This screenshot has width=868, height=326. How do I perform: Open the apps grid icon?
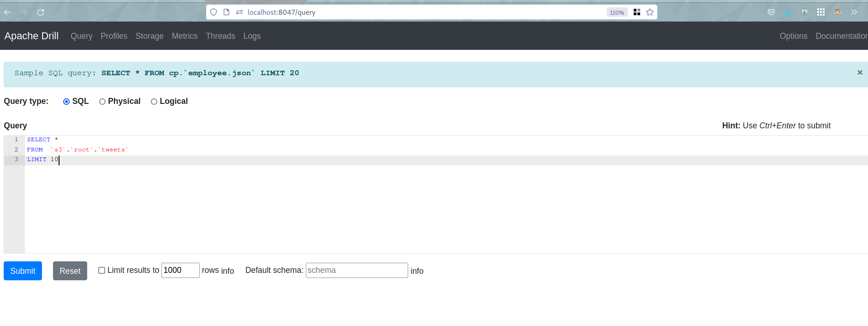click(x=821, y=12)
